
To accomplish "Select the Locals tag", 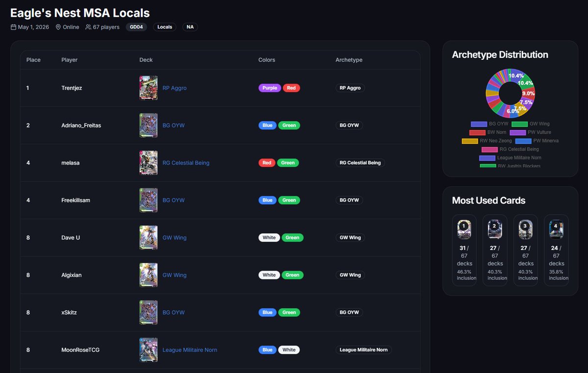I will (x=165, y=27).
